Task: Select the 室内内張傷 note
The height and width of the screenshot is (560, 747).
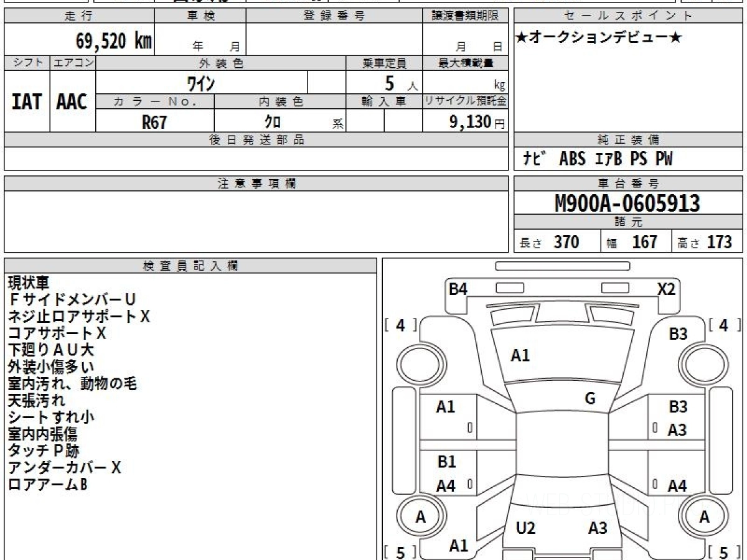Action: [x=43, y=434]
